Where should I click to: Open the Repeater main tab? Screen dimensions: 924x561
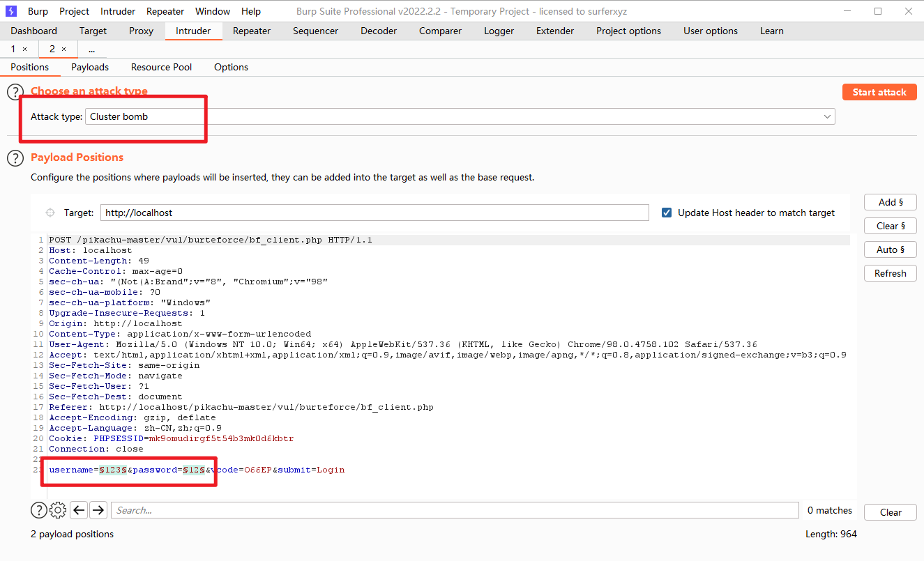[252, 31]
